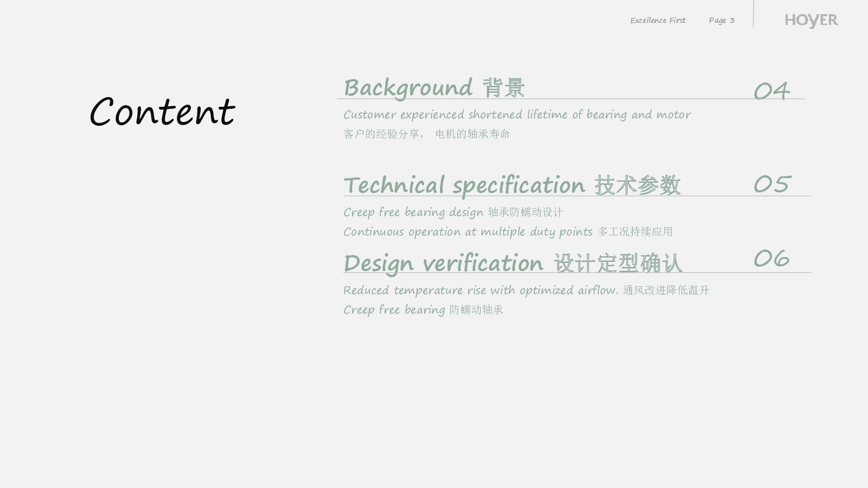Viewport: 868px width, 488px height.
Task: Click 'Creep free bearing design 轴承防蠕动设计'
Action: pyautogui.click(x=453, y=212)
